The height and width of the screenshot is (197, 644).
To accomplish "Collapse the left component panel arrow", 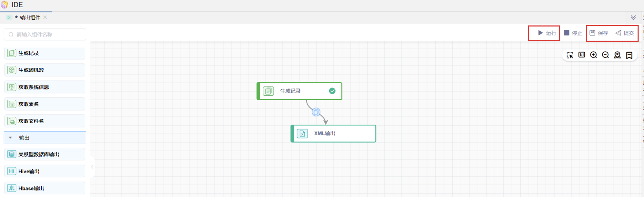I will point(92,167).
